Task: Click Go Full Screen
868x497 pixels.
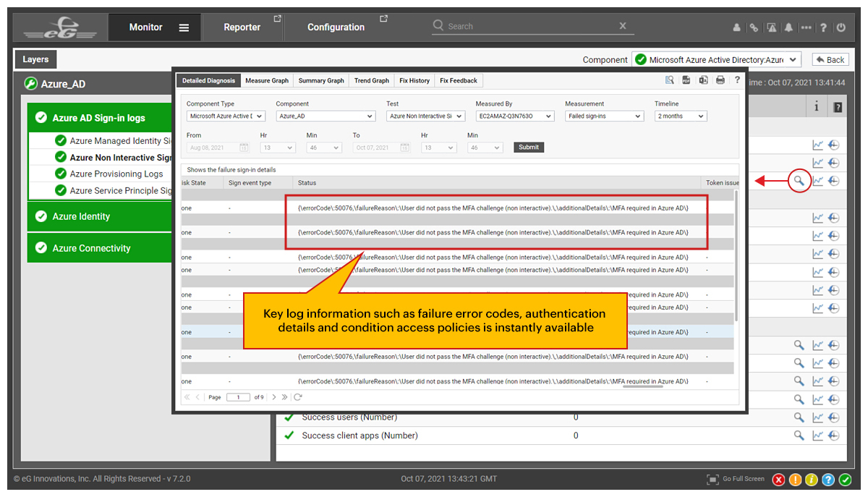Action: tap(736, 479)
